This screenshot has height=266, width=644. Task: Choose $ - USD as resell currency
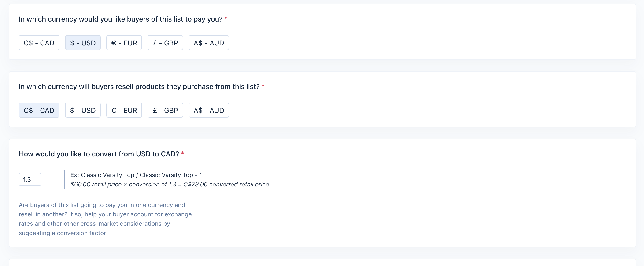[x=83, y=110]
